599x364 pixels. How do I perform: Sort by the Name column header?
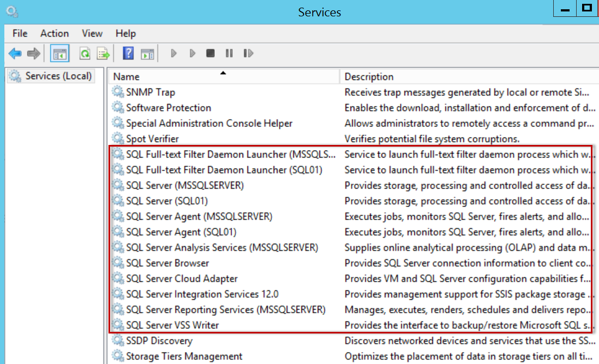tap(224, 76)
